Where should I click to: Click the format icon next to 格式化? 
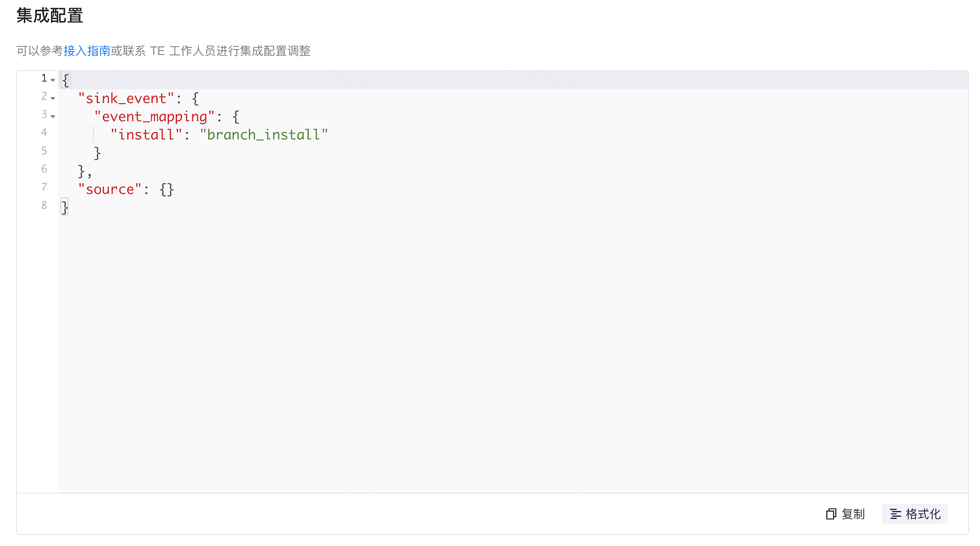pos(896,514)
